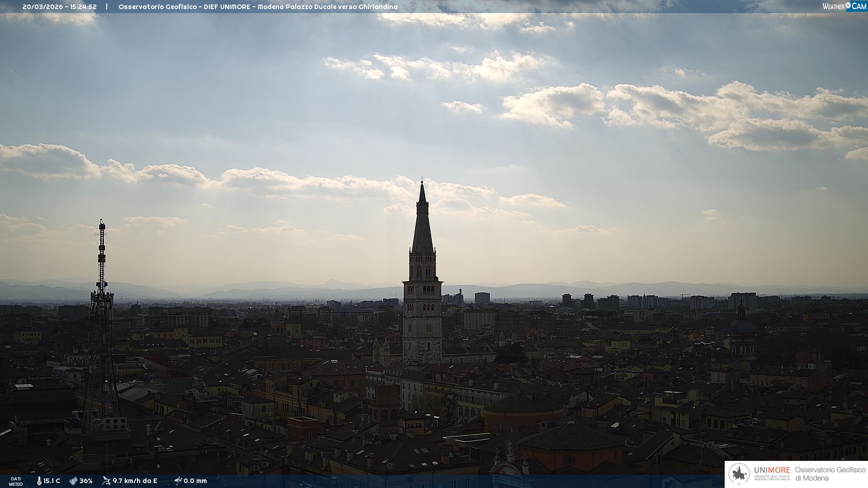Open the UNIMORE wordmark in bottom logo
Screen dimensions: 868x488
pos(772,470)
